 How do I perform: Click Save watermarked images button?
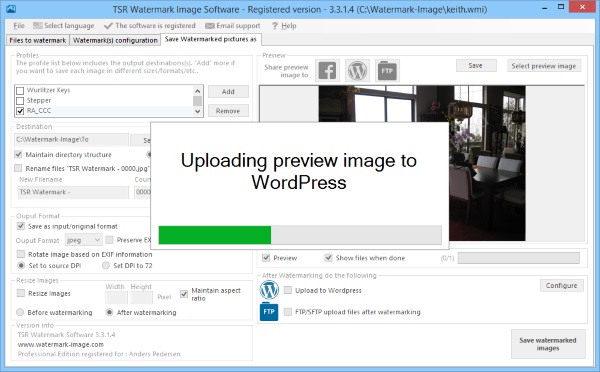[x=548, y=344]
